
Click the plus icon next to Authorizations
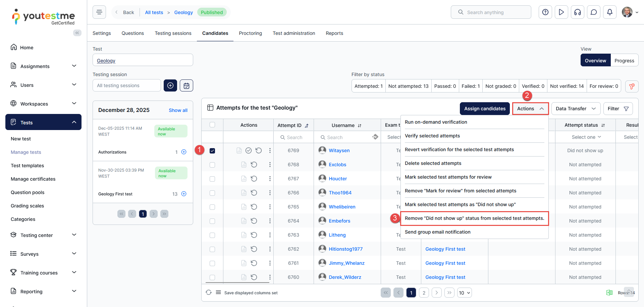pyautogui.click(x=184, y=152)
